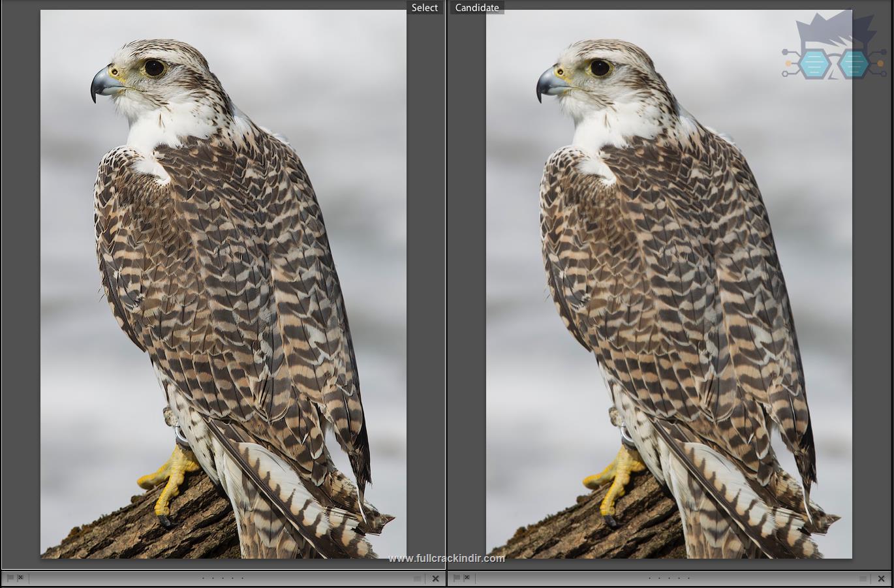Set color label on Candidate photo
The width and height of the screenshot is (894, 588).
point(863,578)
